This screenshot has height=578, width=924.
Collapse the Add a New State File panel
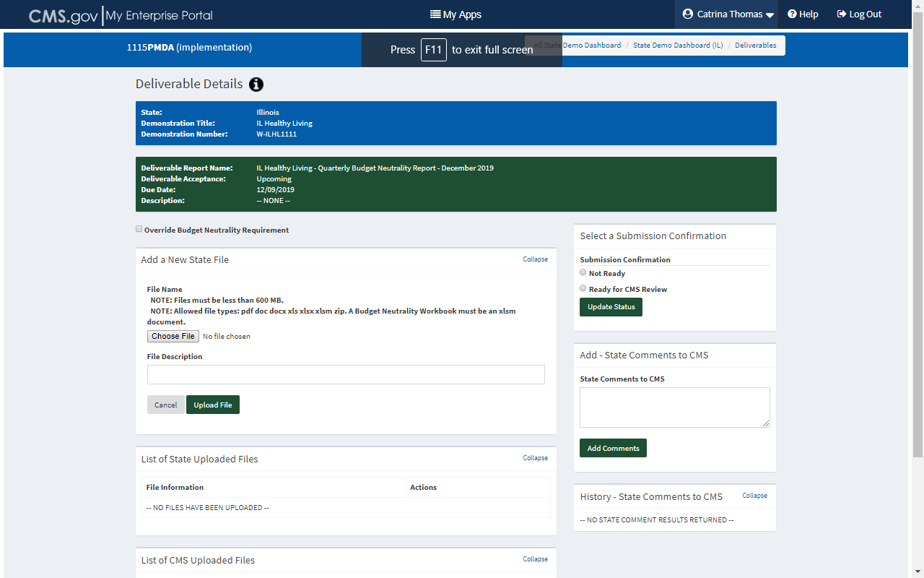coord(536,259)
